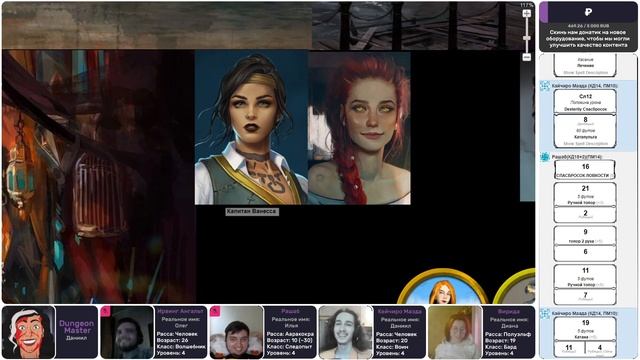Viewport: 640px width, 360px height.
Task: Click Show Spell Description under Катапульта
Action: coord(585,144)
